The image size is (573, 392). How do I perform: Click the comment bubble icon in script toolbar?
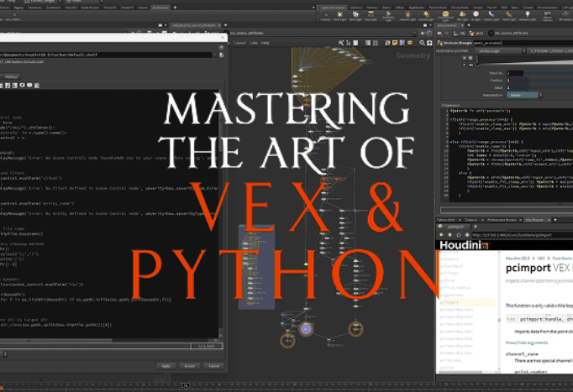coord(29,85)
